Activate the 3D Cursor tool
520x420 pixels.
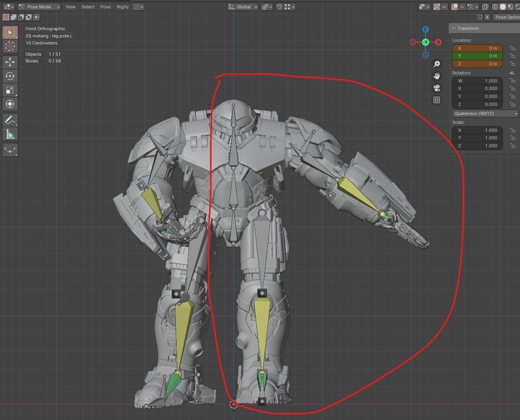point(10,46)
